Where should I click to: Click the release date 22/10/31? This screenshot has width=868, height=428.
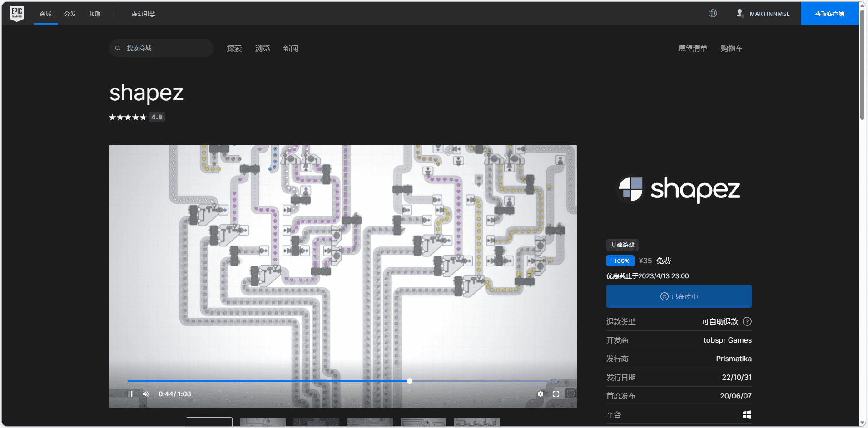736,377
